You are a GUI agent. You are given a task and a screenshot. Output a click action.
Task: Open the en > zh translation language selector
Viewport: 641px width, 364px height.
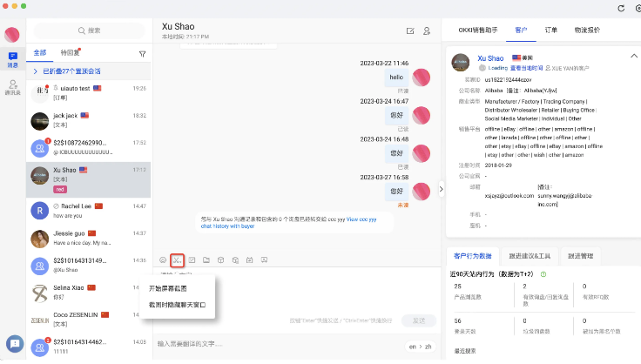pyautogui.click(x=418, y=345)
